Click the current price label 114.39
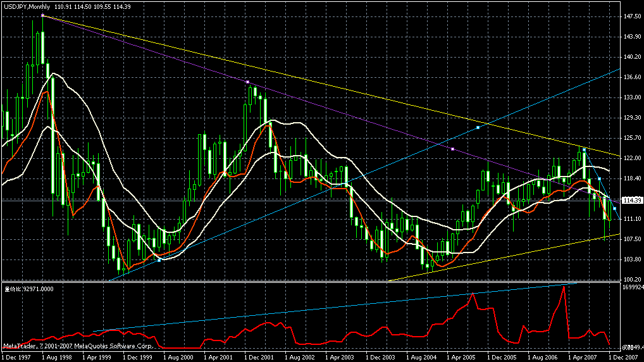Image resolution: width=644 pixels, height=362 pixels. click(632, 201)
